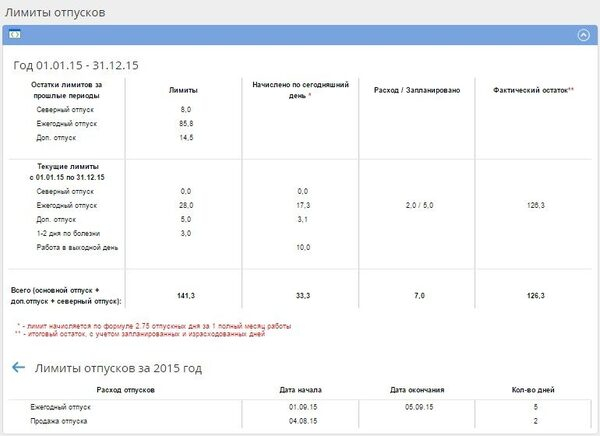
Task: Collapse the panel with the chevron-up button
Action: tap(583, 35)
